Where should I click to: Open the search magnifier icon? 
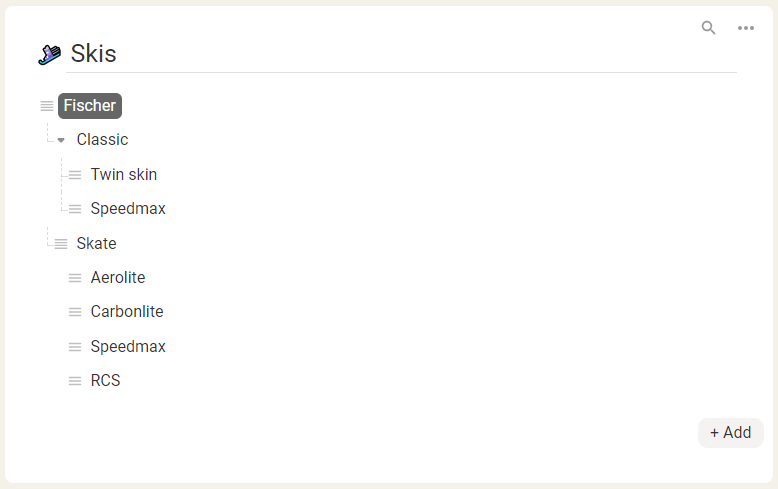(708, 28)
